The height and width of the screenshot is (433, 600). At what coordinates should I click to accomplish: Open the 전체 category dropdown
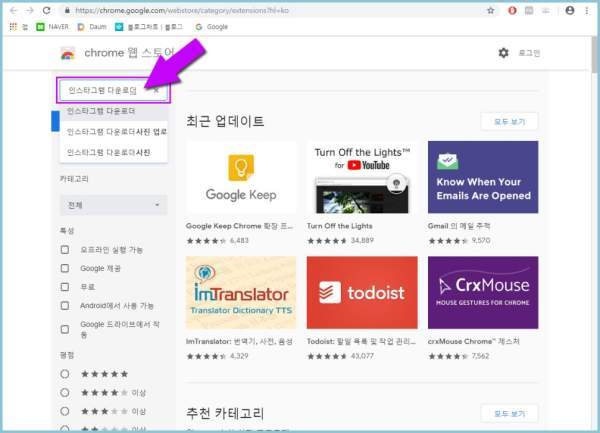click(114, 205)
